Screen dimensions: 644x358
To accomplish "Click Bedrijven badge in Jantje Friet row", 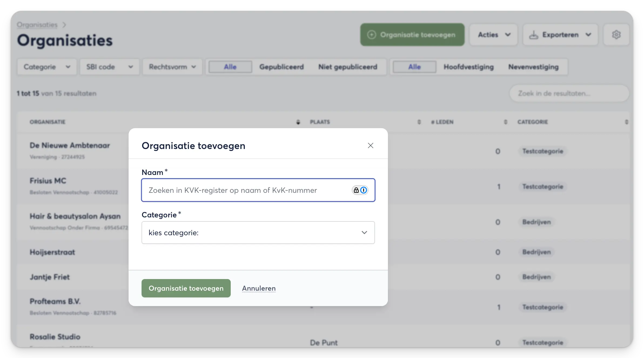I will (x=536, y=277).
